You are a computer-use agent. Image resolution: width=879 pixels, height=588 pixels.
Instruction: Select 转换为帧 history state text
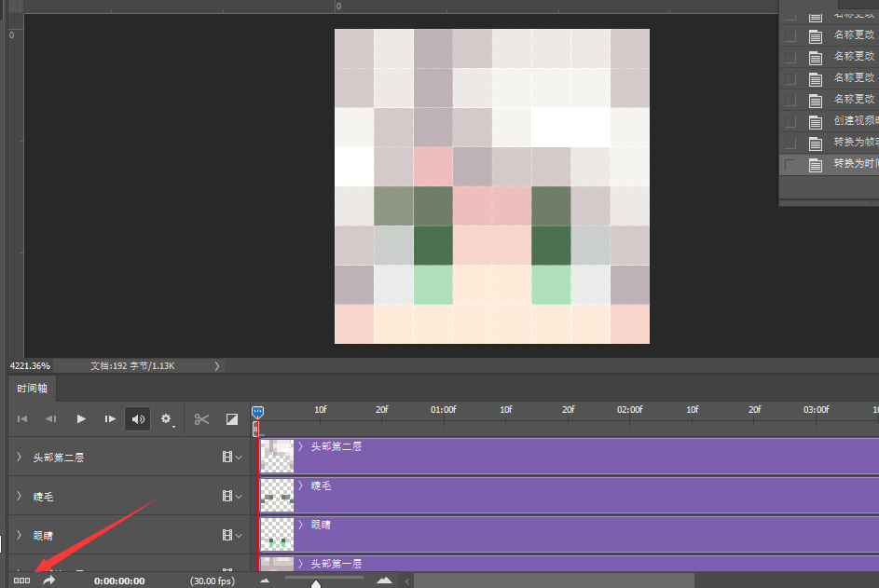pos(856,142)
